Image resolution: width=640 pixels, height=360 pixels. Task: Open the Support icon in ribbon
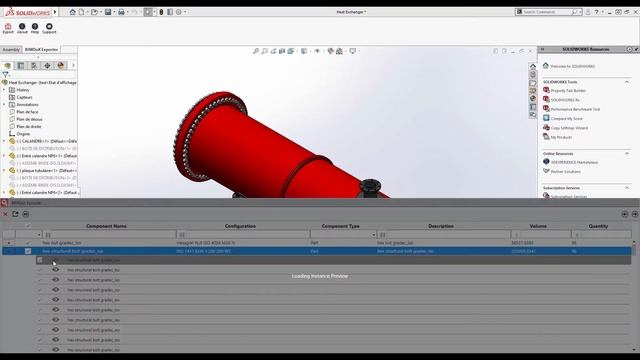[49, 28]
